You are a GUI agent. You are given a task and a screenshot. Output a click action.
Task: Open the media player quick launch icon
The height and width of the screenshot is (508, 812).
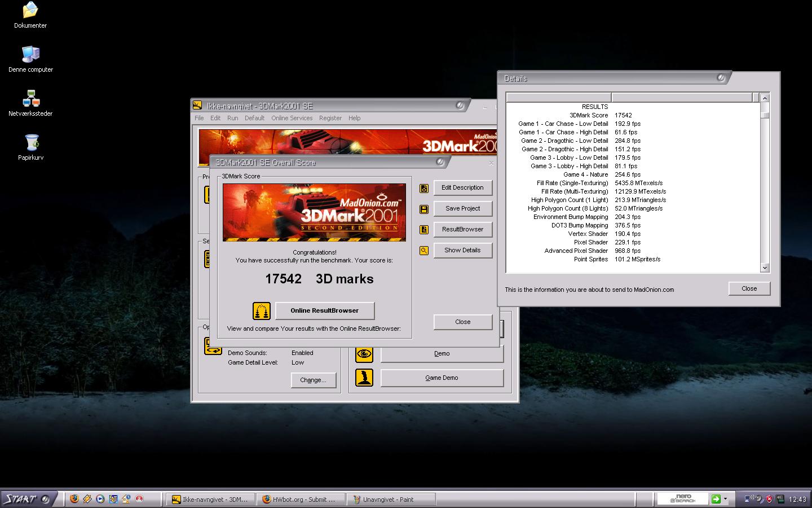pos(100,499)
